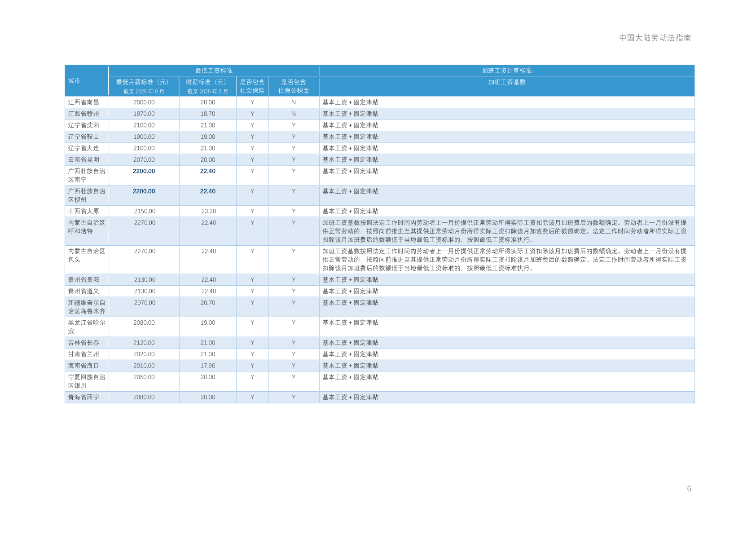Viewport: 756px width, 535px height.
Task: Click the 中国大陆劳动法指南 page header text
Action: [655, 38]
